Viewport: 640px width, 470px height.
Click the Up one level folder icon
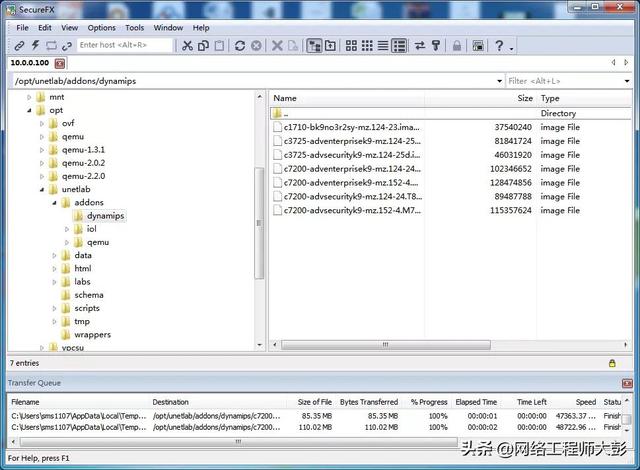[x=330, y=45]
